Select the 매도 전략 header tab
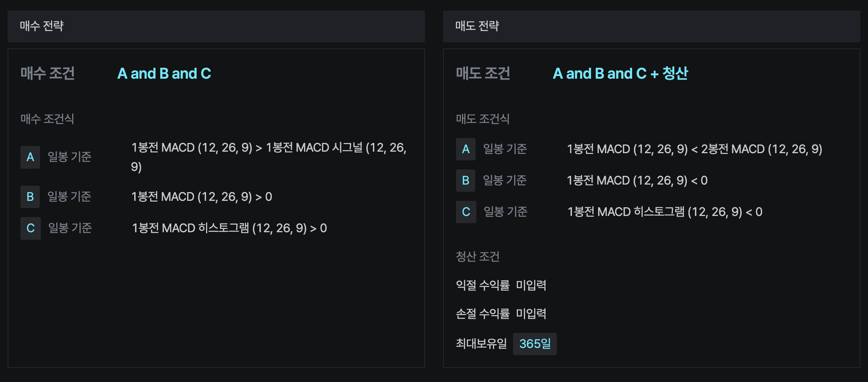Screen dimensions: 868x382 tap(477, 26)
